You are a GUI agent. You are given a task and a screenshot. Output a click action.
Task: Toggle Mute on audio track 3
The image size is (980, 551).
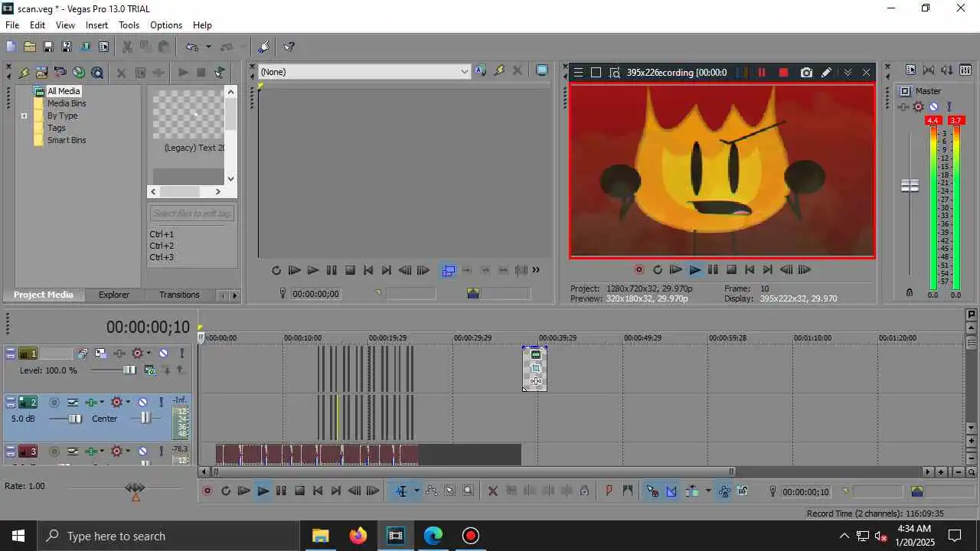tap(142, 452)
